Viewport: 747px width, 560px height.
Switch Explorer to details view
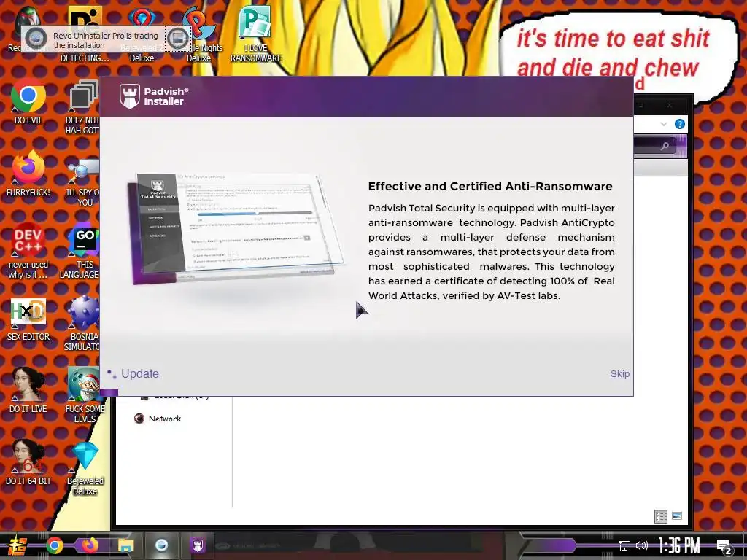(661, 516)
